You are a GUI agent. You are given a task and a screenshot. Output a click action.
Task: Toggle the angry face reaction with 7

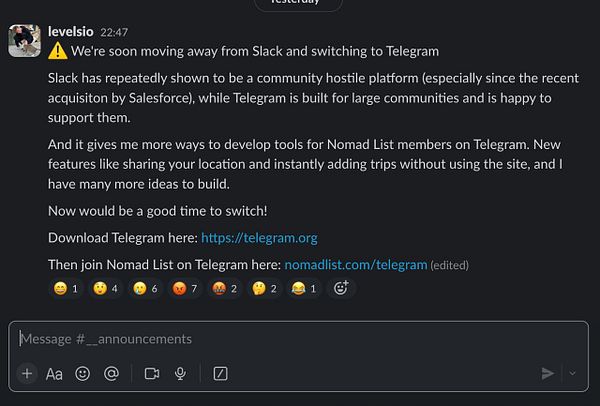(183, 288)
